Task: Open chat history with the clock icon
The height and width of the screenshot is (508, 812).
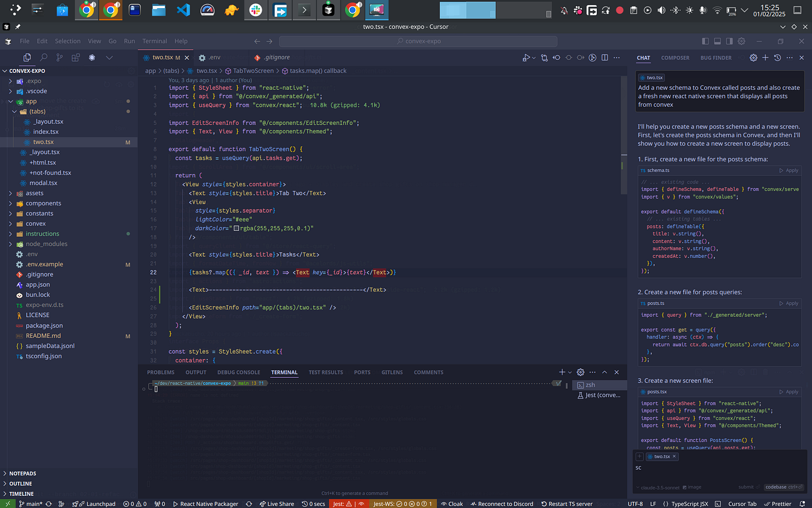Action: coord(777,57)
